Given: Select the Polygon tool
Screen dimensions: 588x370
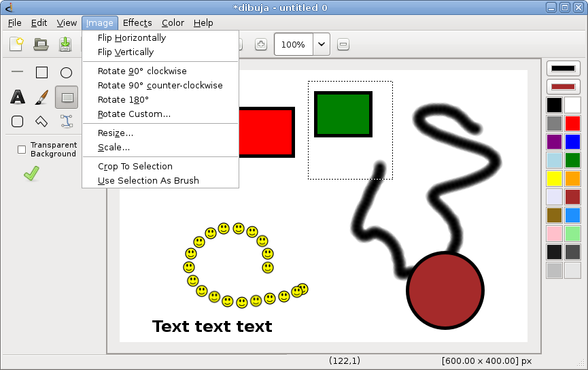Looking at the screenshot, I should click(x=41, y=121).
